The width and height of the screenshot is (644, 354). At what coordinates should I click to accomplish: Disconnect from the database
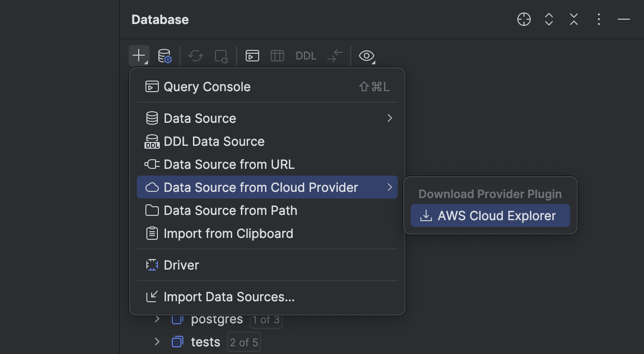pos(221,56)
